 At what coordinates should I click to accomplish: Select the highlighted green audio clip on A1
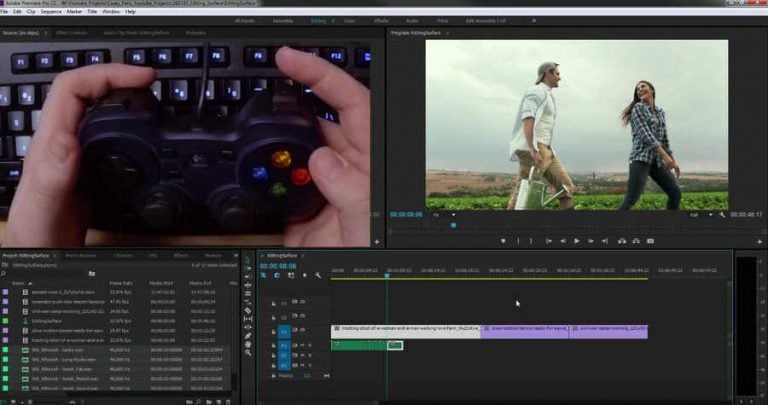[395, 345]
